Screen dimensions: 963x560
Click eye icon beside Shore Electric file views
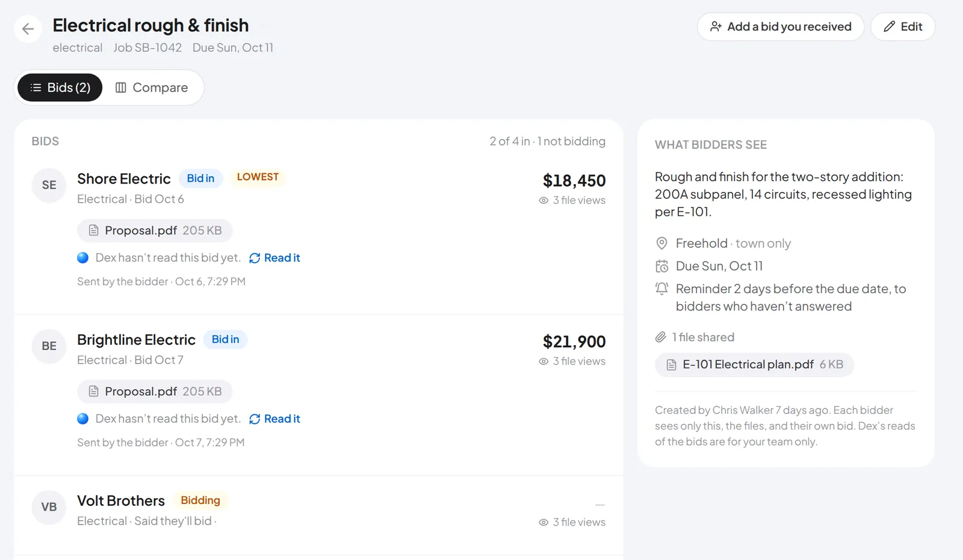point(543,200)
